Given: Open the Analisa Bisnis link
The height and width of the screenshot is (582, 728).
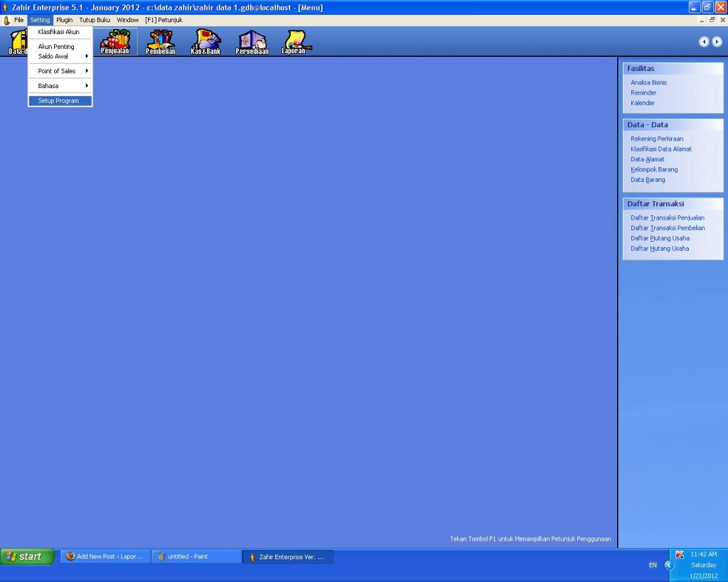Looking at the screenshot, I should [x=648, y=82].
